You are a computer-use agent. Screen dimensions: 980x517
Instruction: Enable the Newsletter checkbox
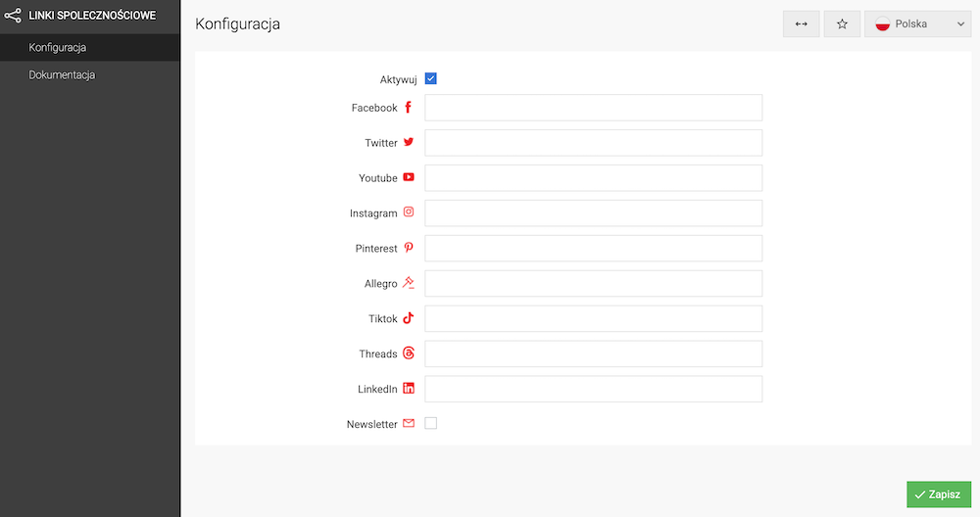click(431, 424)
